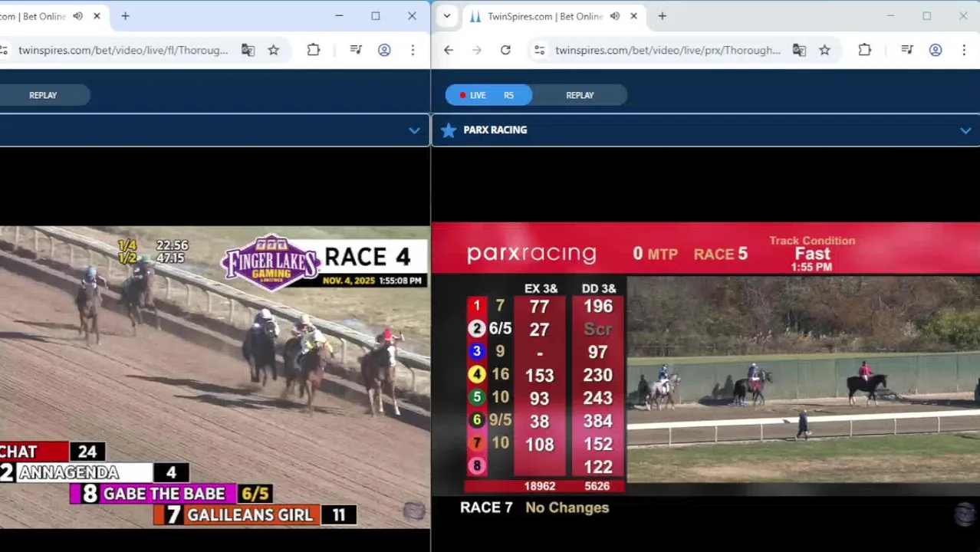Go back in the right browser window
980x552 pixels.
[x=449, y=50]
